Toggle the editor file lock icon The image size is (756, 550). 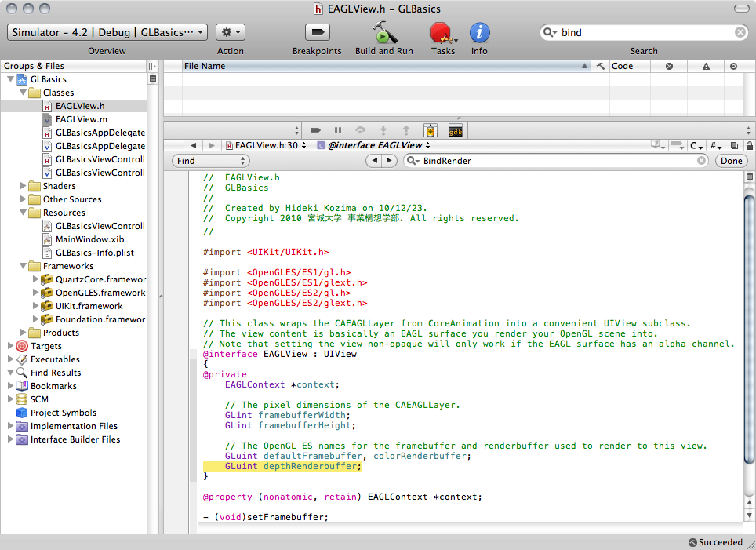click(x=749, y=145)
